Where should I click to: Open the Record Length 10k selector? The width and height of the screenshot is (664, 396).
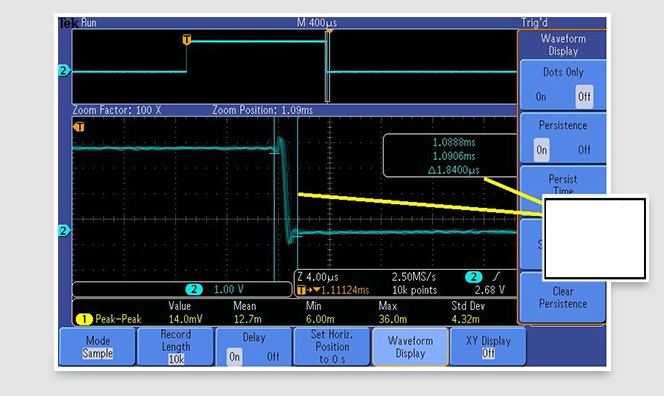[x=176, y=346]
